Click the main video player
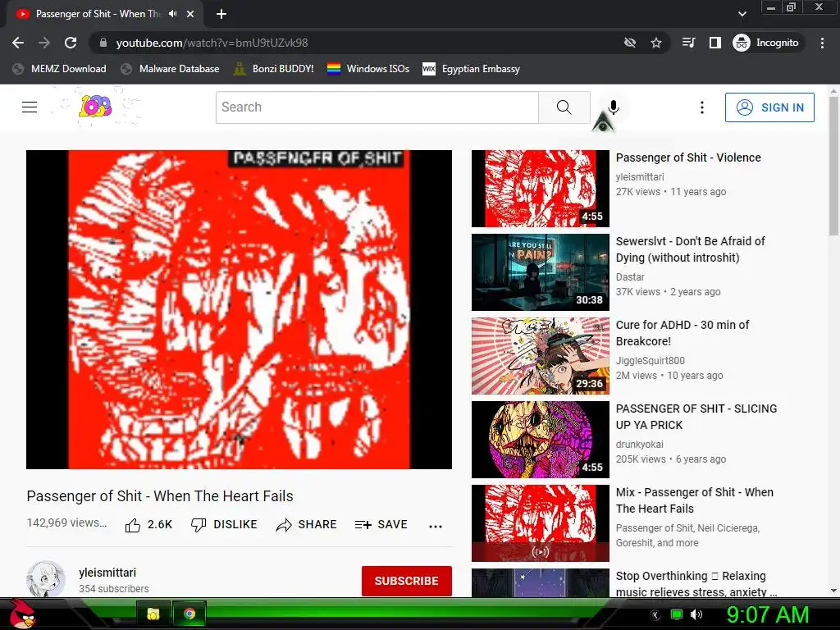The image size is (840, 630). point(239,309)
